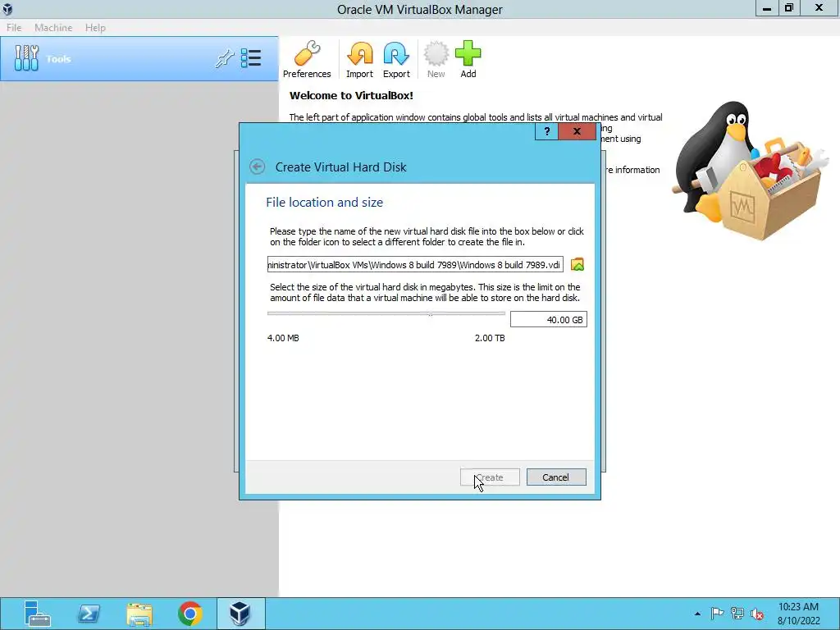Go back using the wizard back arrow
The image size is (840, 630).
click(257, 167)
